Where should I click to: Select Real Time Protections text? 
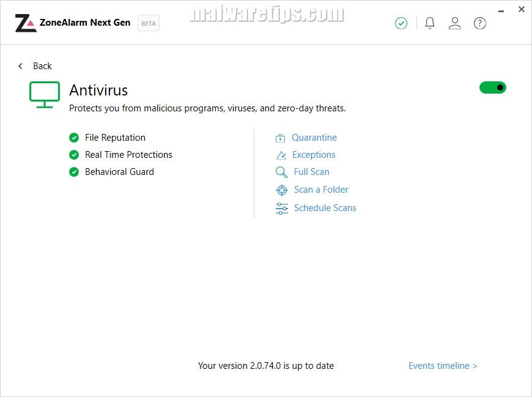click(x=128, y=155)
